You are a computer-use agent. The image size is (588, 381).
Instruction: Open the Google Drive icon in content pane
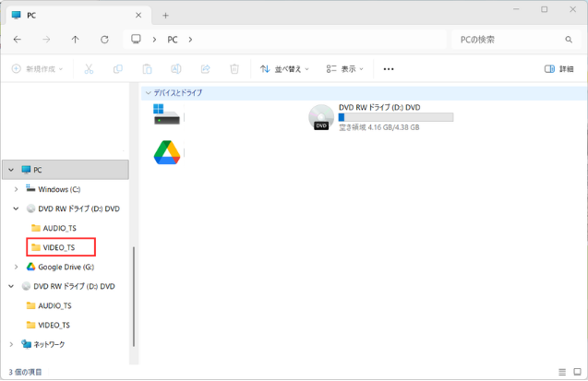click(x=167, y=153)
